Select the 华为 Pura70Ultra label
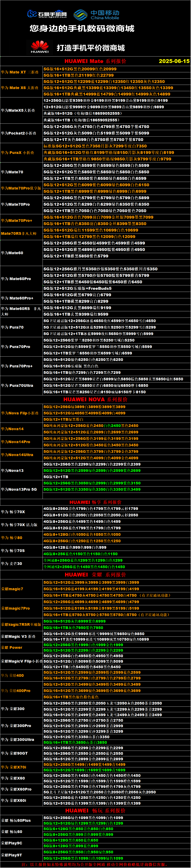The image size is (191, 868). [17, 385]
